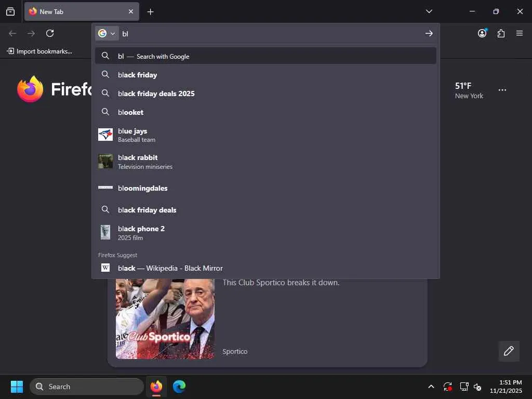Choose the 'black friday' suggestion
The height and width of the screenshot is (399, 532).
(265, 75)
